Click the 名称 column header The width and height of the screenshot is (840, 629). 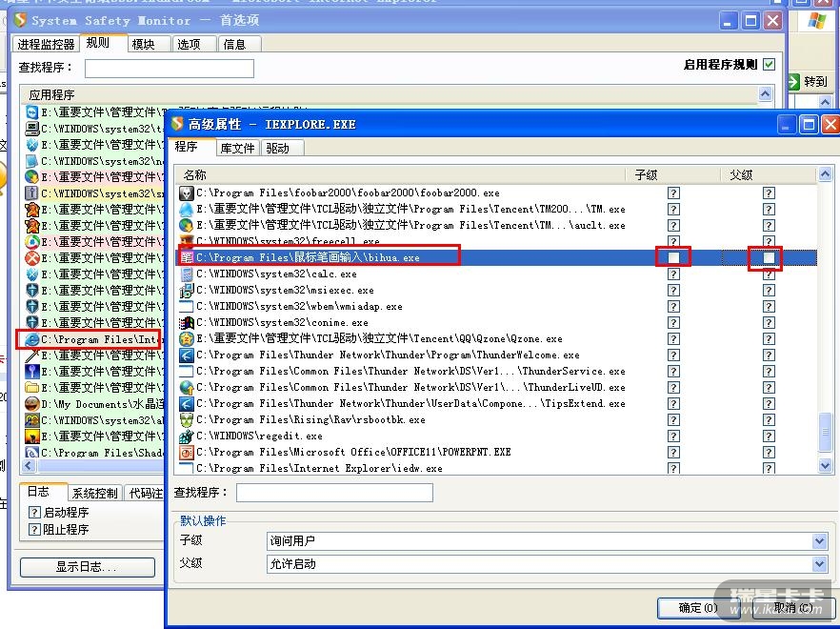[x=400, y=174]
